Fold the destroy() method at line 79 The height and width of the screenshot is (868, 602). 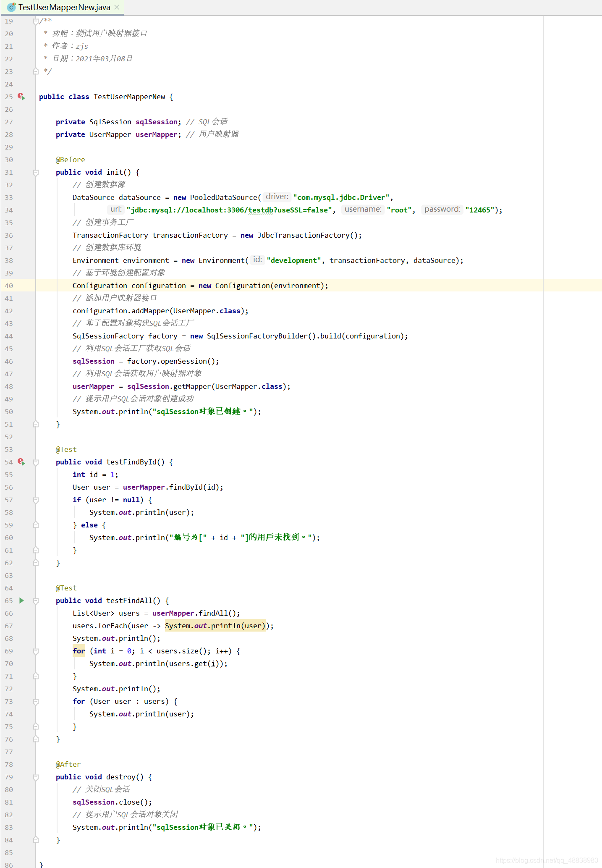pos(36,777)
